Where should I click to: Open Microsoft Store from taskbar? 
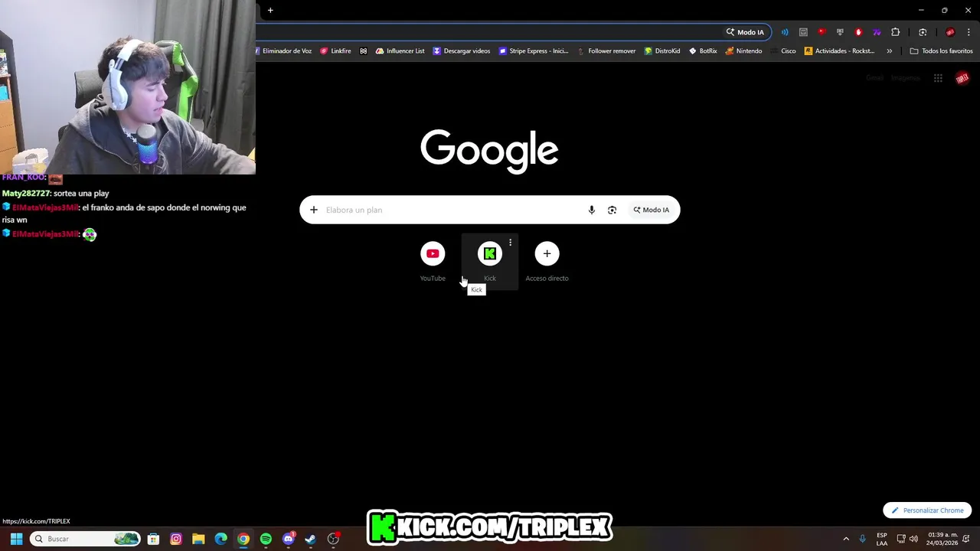coord(153,539)
